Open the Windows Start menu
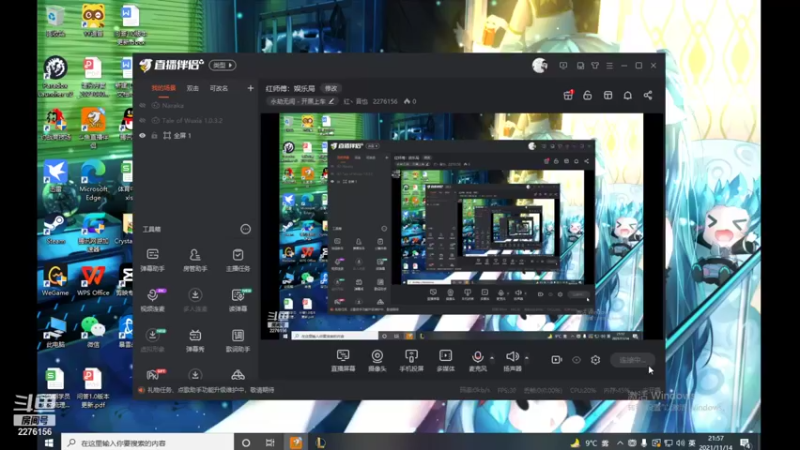The height and width of the screenshot is (450, 800). tap(49, 443)
